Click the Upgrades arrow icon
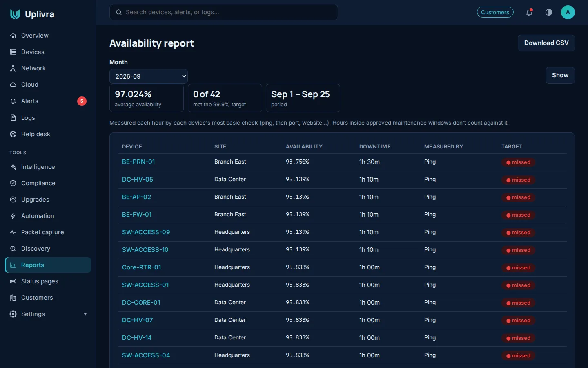This screenshot has height=368, width=588. (x=13, y=200)
